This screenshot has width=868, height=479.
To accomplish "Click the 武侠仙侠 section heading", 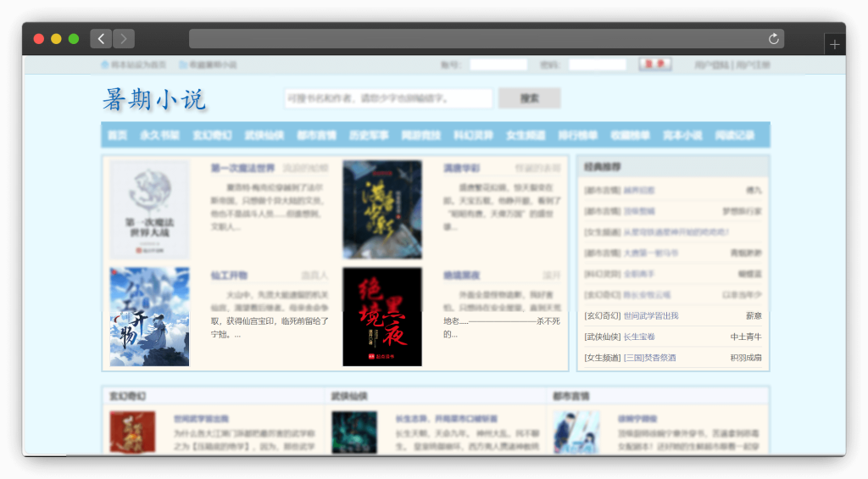I will tap(349, 396).
